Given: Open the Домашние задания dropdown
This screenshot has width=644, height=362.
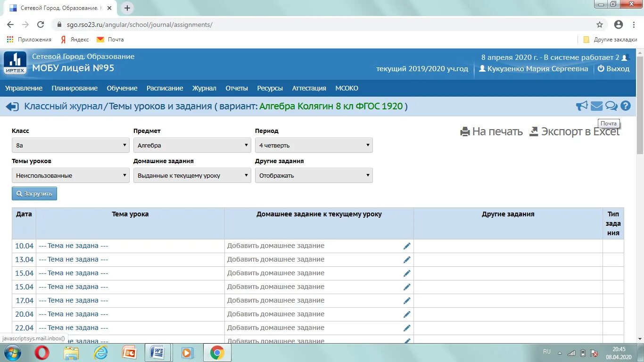Looking at the screenshot, I should [192, 175].
